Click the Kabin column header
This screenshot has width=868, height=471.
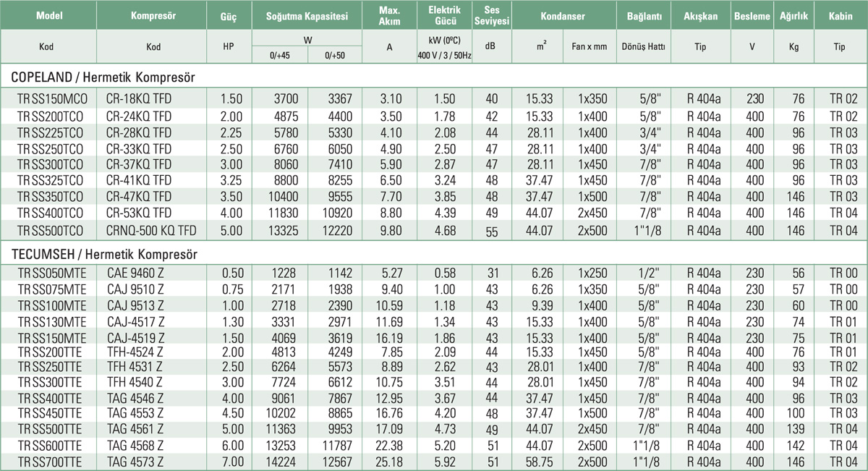(x=839, y=15)
